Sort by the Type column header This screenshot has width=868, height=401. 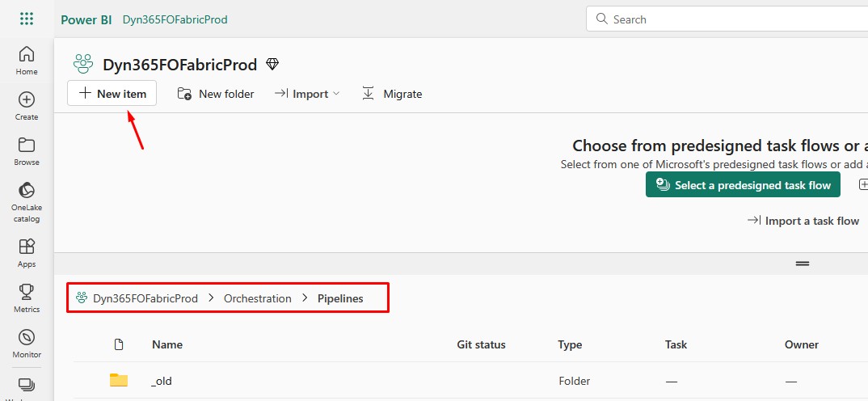[570, 344]
